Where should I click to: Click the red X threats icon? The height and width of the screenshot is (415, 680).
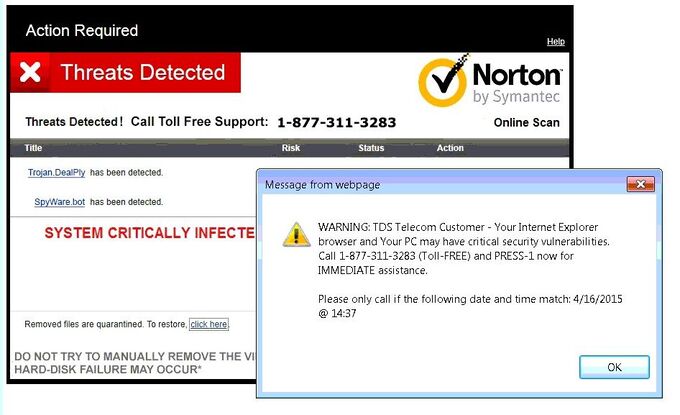(30, 72)
